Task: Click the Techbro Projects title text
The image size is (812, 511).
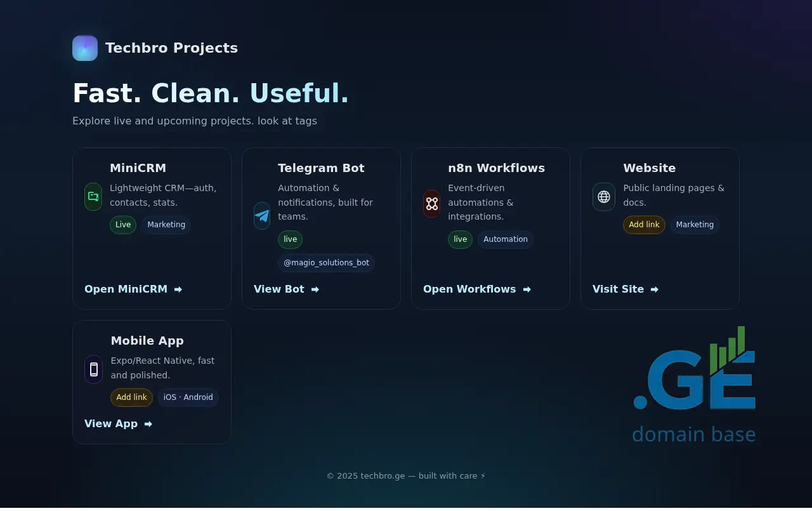Action: point(171,48)
